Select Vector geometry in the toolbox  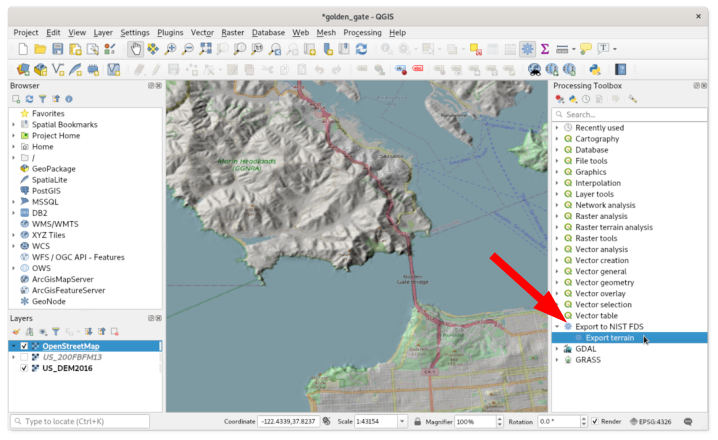[604, 282]
